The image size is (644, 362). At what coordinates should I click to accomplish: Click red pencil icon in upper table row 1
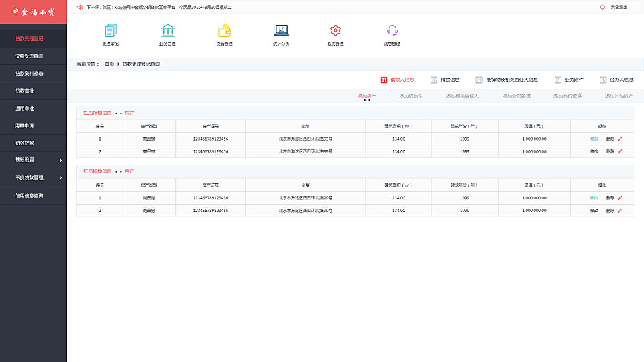pyautogui.click(x=620, y=139)
